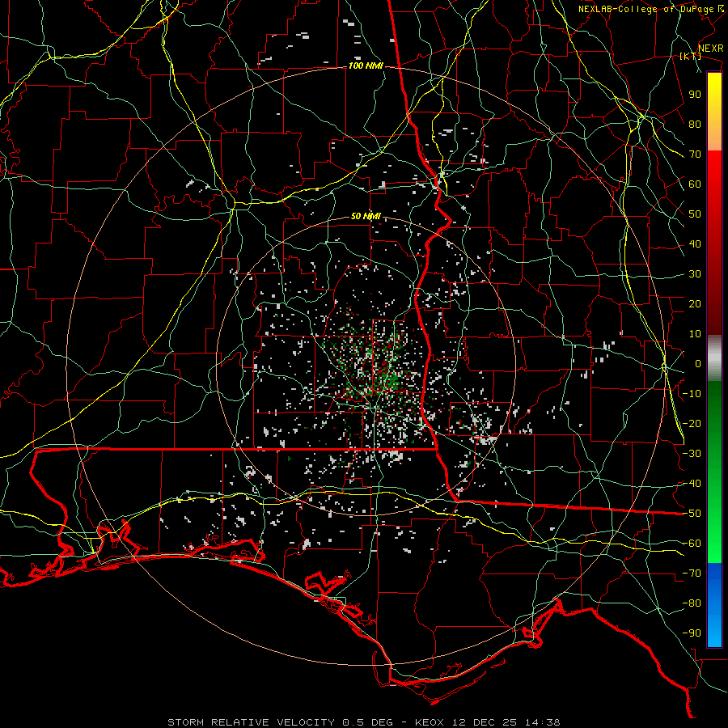The height and width of the screenshot is (728, 728).
Task: Select the light blue segment near -90
Action: (x=714, y=632)
